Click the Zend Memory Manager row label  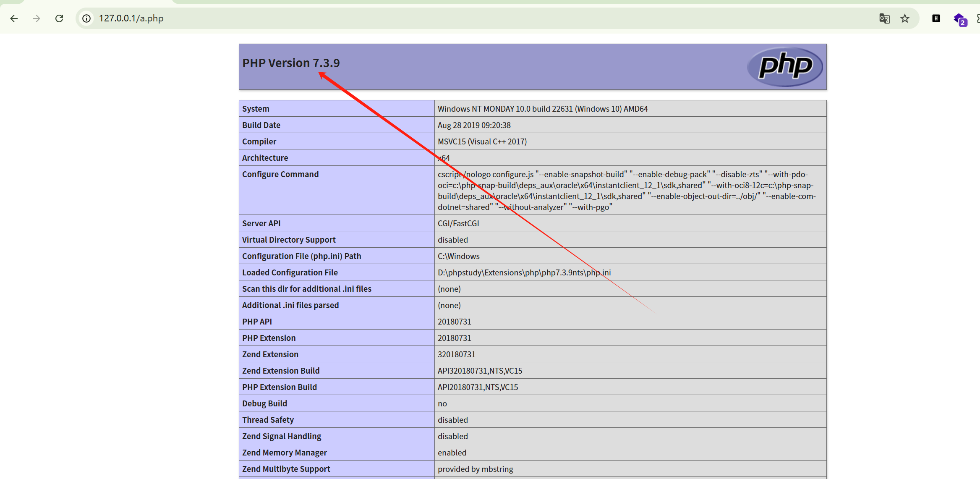point(284,453)
